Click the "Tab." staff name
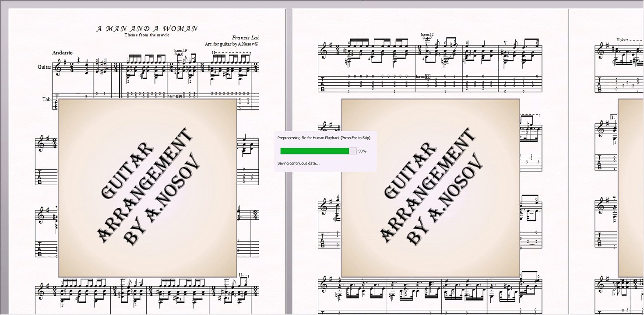This screenshot has width=644, height=315. 47,99
